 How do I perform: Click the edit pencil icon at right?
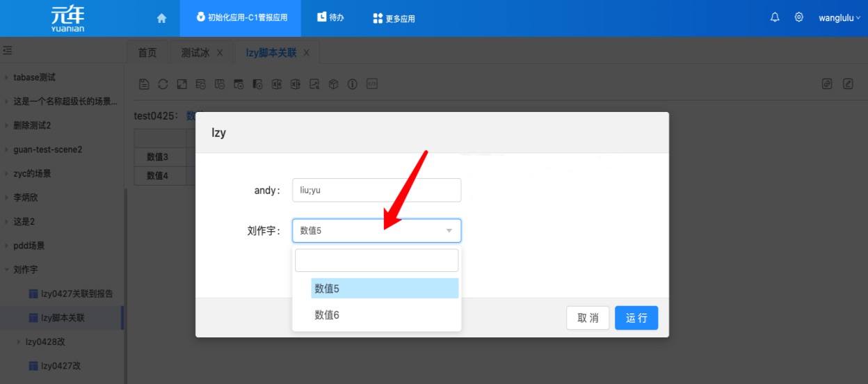(x=848, y=84)
